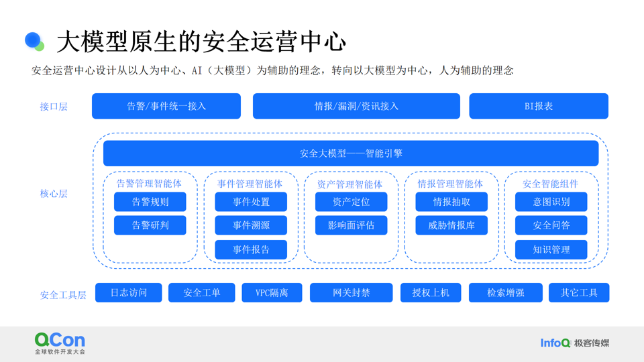Select the 告警研判 box
The width and height of the screenshot is (644, 362).
point(150,225)
